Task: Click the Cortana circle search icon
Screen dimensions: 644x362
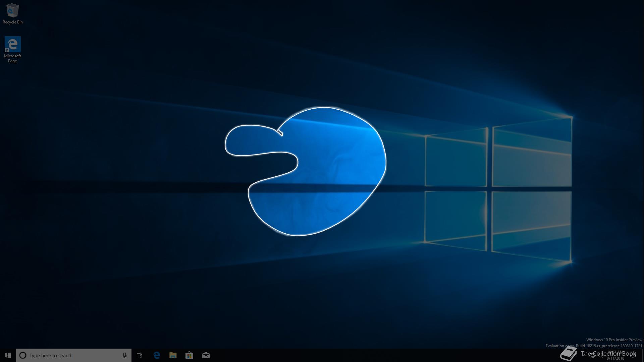Action: coord(23,355)
